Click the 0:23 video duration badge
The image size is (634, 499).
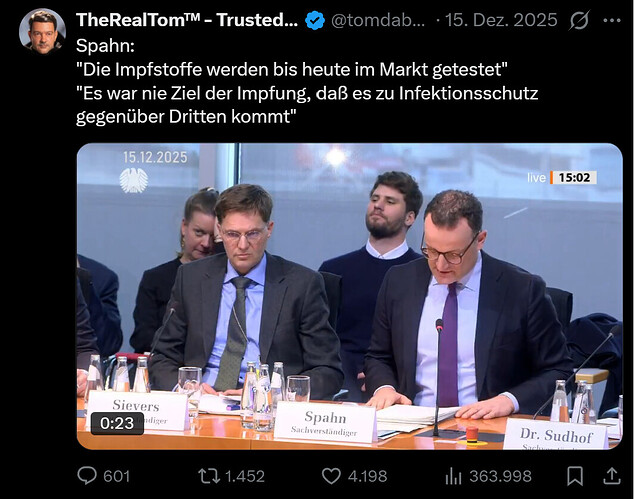(x=117, y=424)
